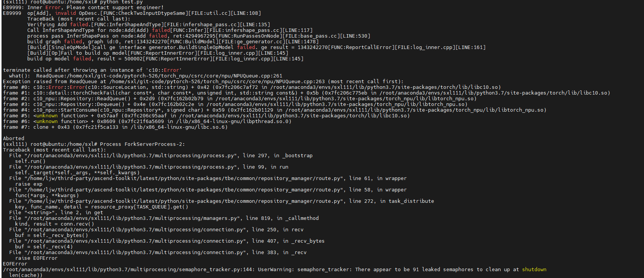Click the yellow "shutdown" word
The image size is (644, 278).
(x=534, y=270)
